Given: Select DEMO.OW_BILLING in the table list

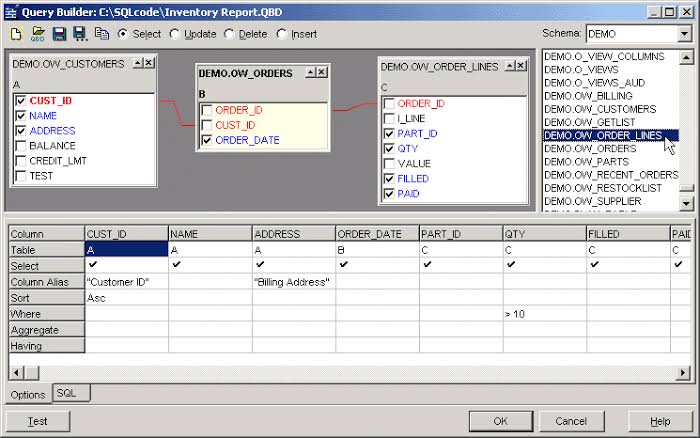Looking at the screenshot, I should 610,96.
